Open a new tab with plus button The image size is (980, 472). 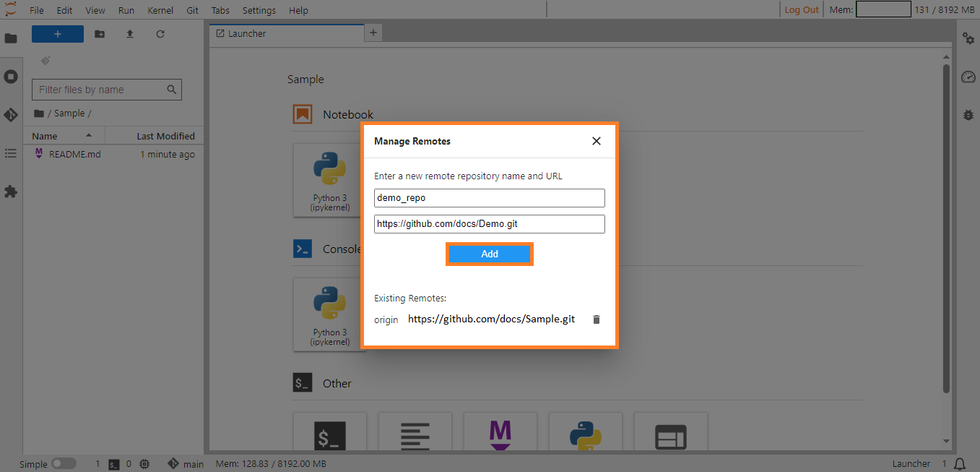coord(373,33)
